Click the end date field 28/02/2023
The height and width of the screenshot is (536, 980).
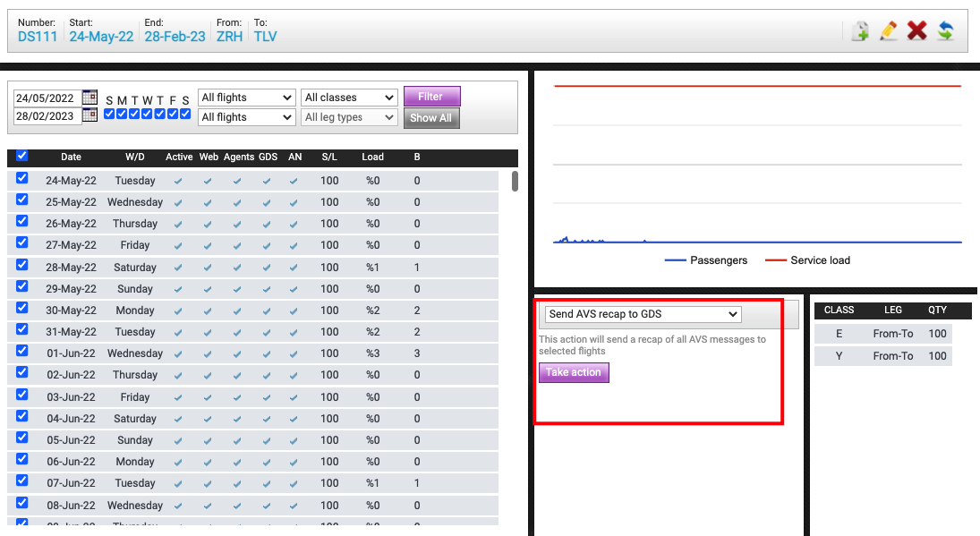(x=47, y=115)
